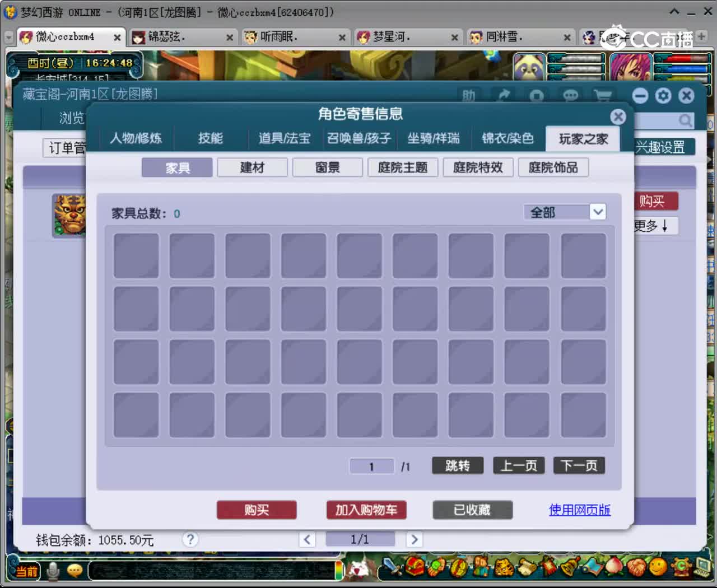Open the 道具/法宝 tab
717x588 pixels.
coord(285,138)
